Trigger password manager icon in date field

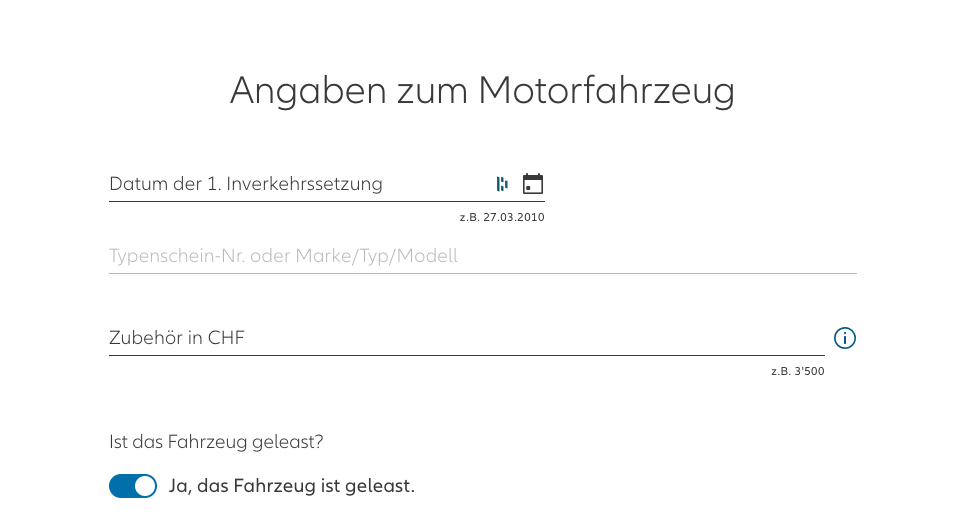[502, 184]
